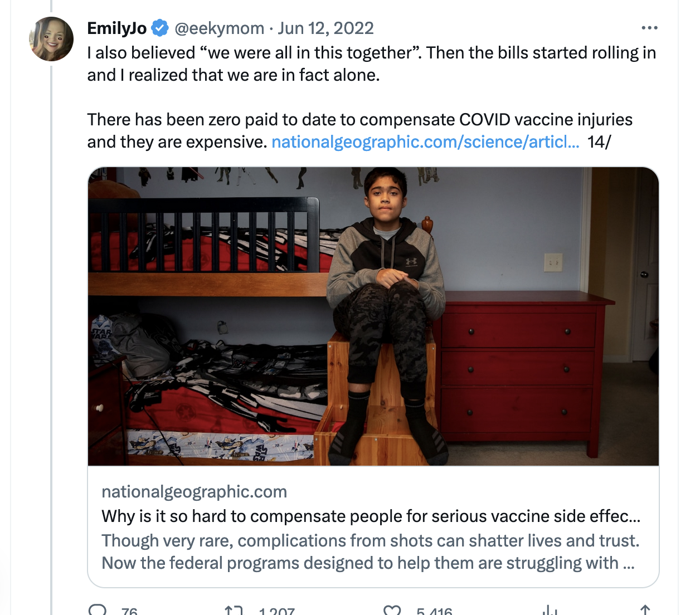Open the nationalgeographic.com/science link in tweet text
This screenshot has height=615, width=700.
425,142
